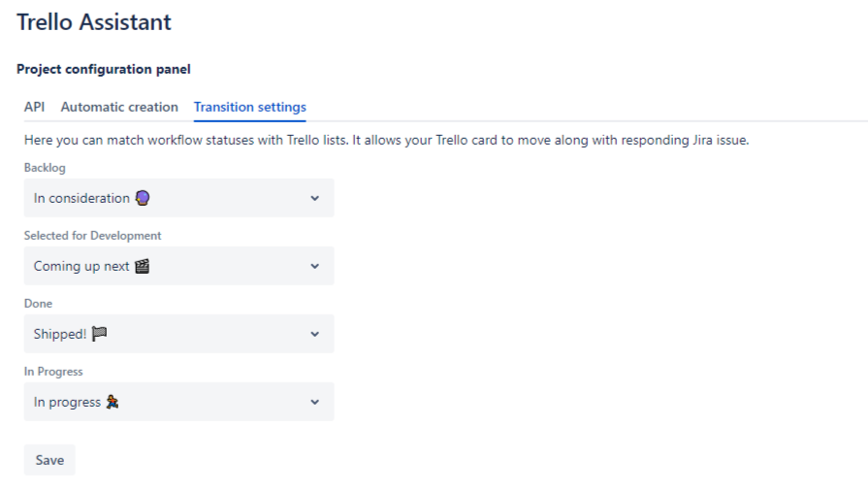Screen dimensions: 868x494
Task: Open the Selected for Development dropdown arrow
Action: 314,266
